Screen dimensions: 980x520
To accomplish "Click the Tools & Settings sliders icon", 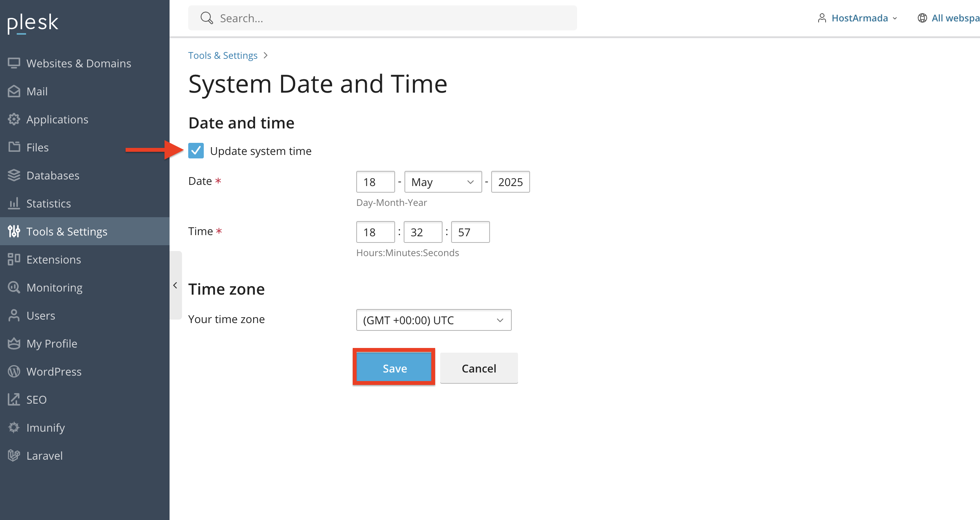I will pos(14,231).
